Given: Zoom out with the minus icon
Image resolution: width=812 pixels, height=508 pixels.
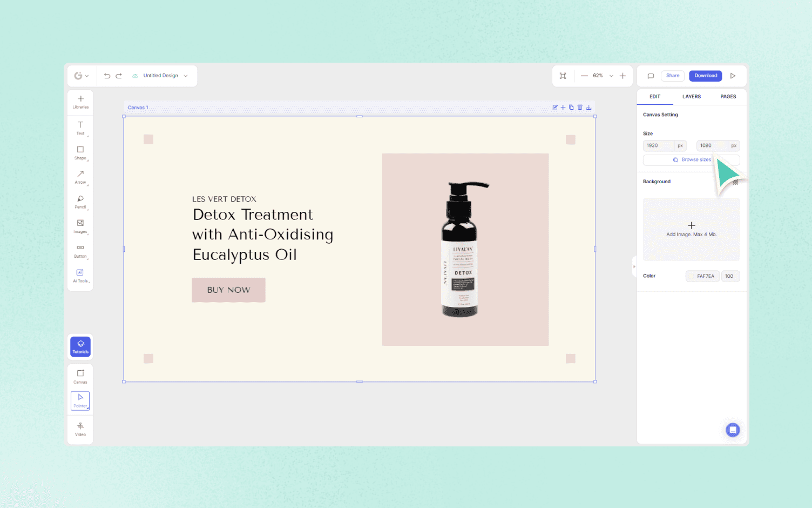Looking at the screenshot, I should 584,76.
